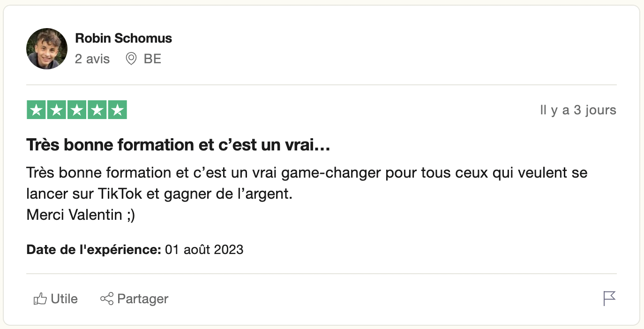Click the location pin icon

pos(131,59)
